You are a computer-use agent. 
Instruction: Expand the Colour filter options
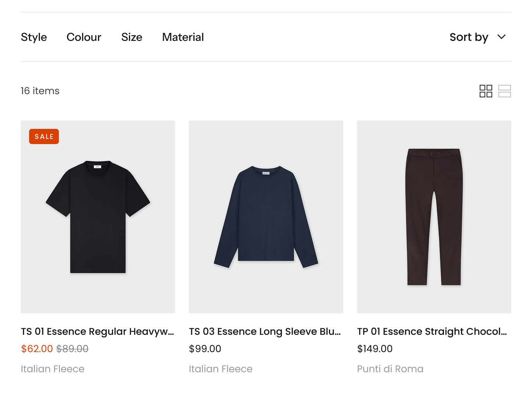pos(84,37)
